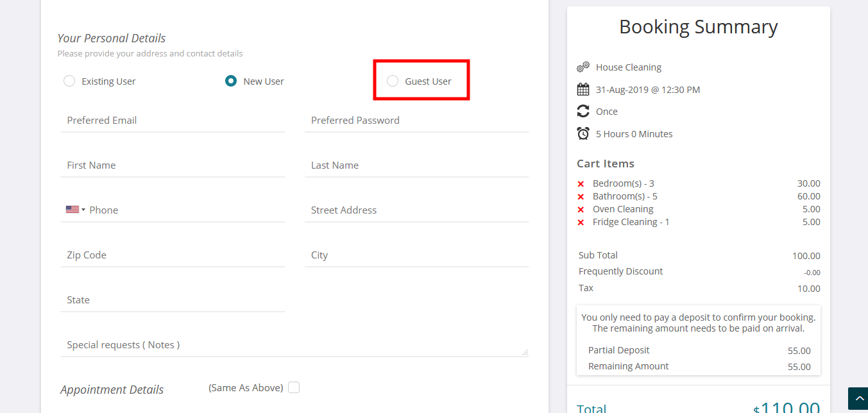Remove Bathroom(s) - 5 from cart

[581, 197]
